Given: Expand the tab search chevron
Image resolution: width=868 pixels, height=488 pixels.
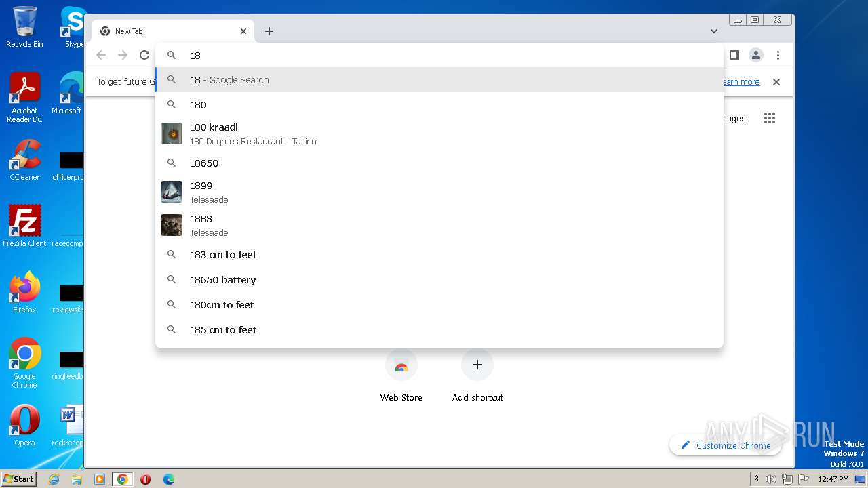Looking at the screenshot, I should pos(714,31).
